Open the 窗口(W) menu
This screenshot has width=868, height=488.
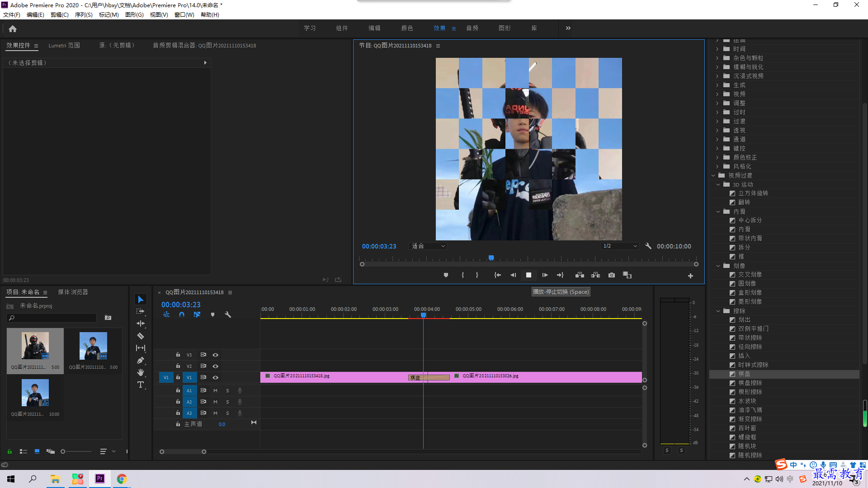click(184, 15)
